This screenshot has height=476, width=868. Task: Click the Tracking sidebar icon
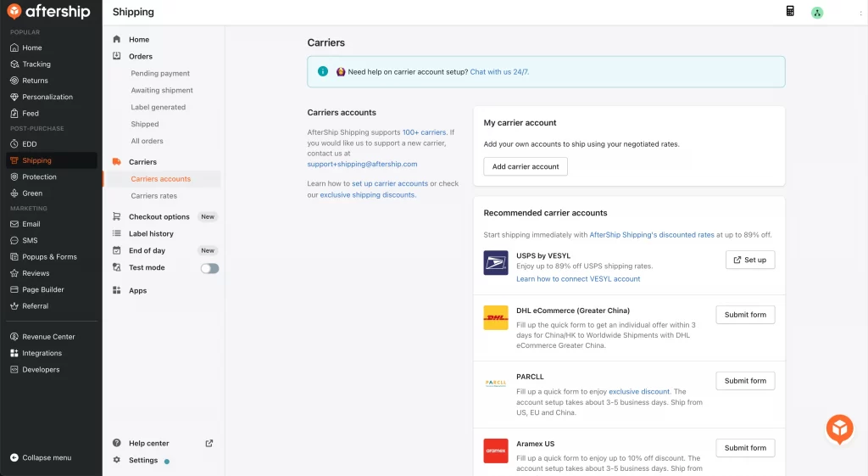coord(14,64)
